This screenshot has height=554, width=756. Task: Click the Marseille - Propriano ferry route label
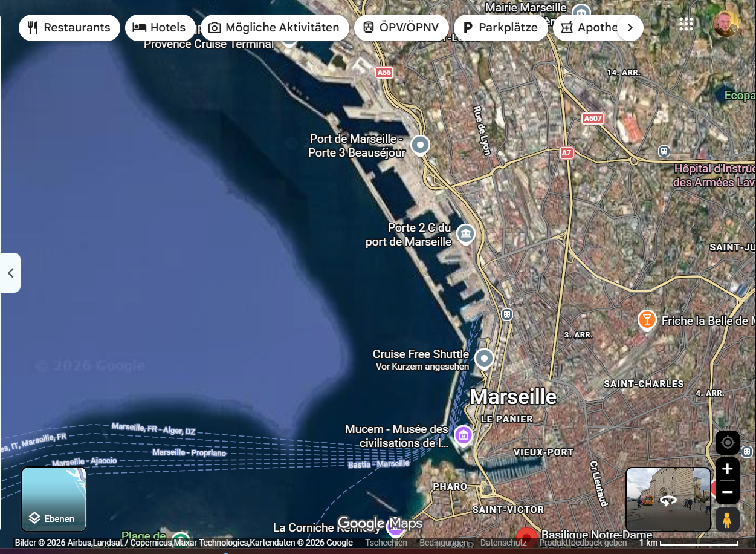[x=189, y=452]
